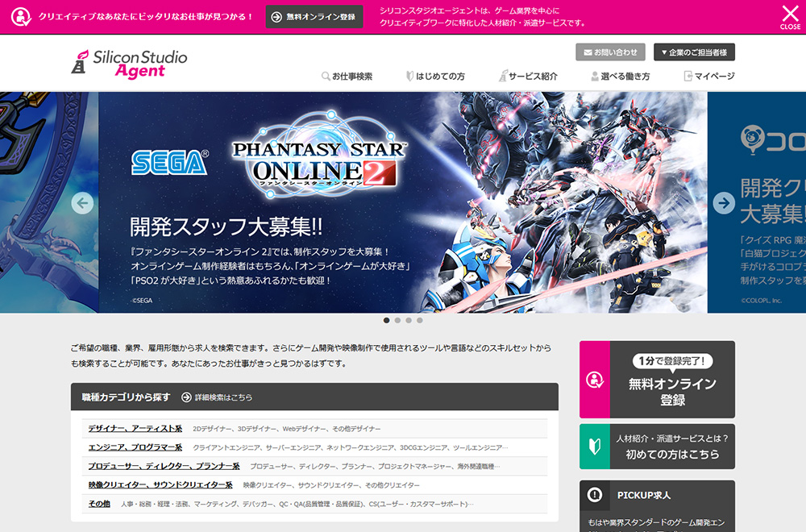Screen dimensions: 806x532
Task: Open 選べる働き方 menu item
Action: (x=621, y=76)
